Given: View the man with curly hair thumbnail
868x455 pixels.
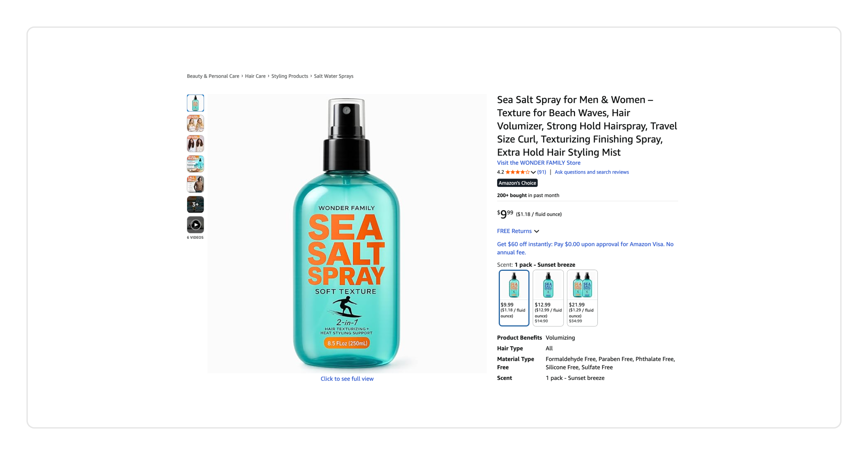Looking at the screenshot, I should click(195, 184).
